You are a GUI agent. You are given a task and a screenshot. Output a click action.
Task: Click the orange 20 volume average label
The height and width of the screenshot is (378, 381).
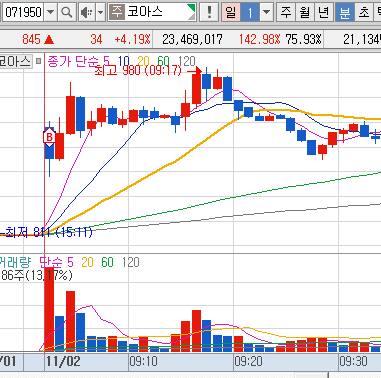click(x=87, y=262)
